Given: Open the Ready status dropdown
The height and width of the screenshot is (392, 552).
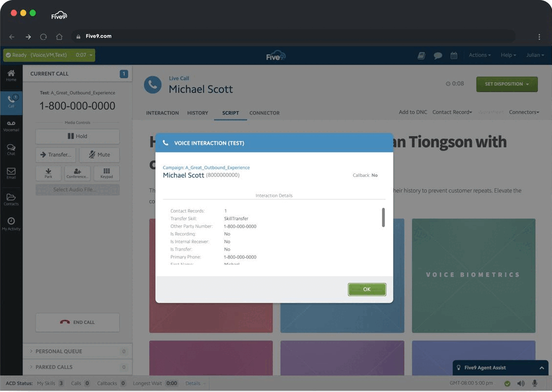Looking at the screenshot, I should tap(49, 55).
